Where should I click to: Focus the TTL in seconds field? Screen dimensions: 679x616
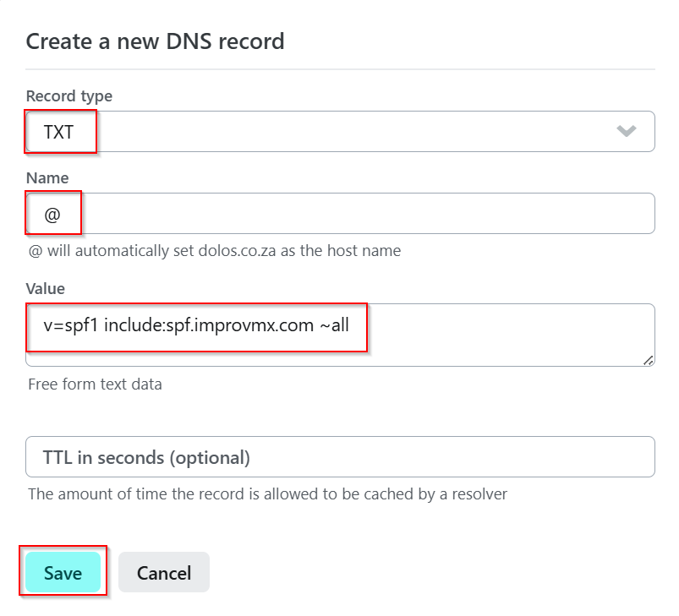[x=340, y=457]
